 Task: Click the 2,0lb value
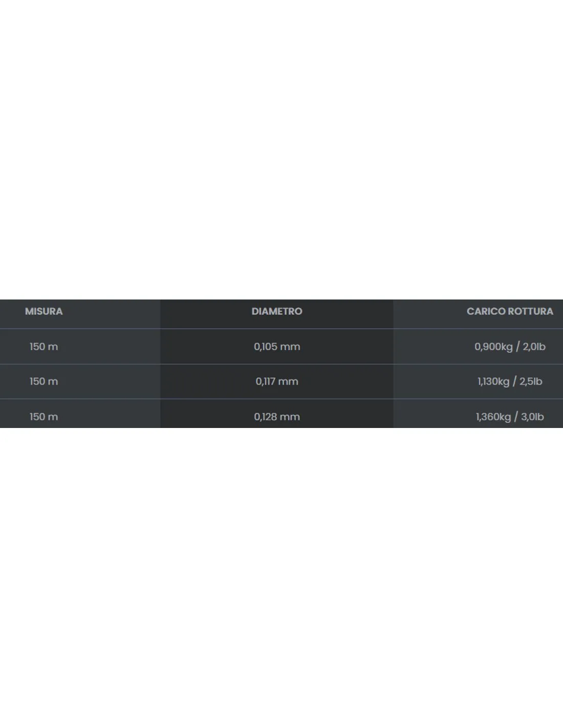[x=534, y=347]
